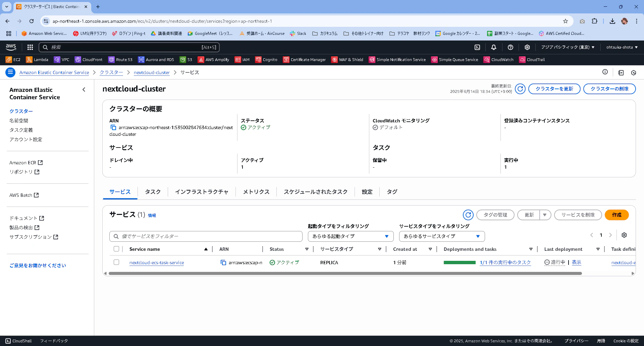Focus the AWS console search box

pos(129,47)
